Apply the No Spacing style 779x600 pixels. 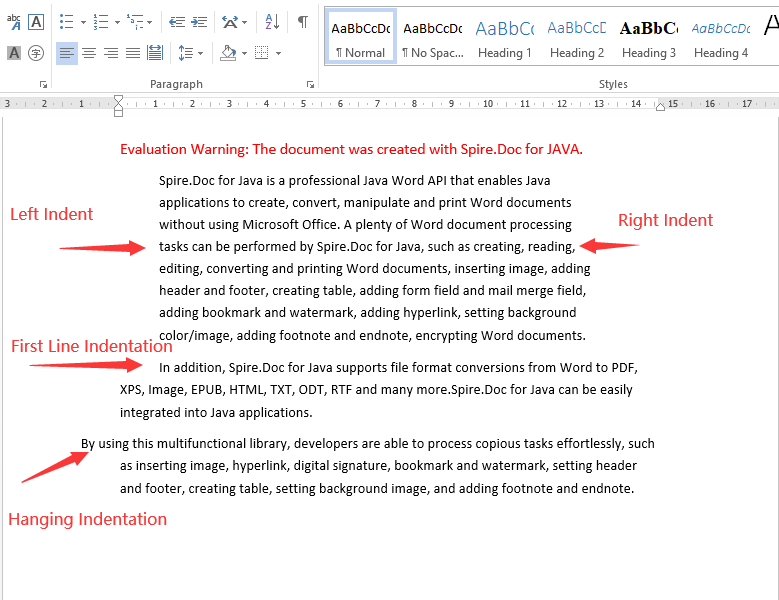[433, 37]
